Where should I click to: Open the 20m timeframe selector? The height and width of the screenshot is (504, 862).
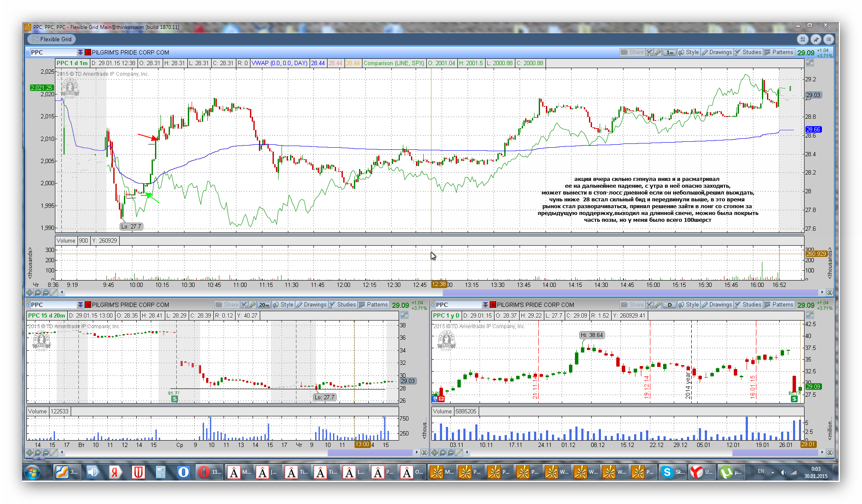pyautogui.click(x=264, y=305)
